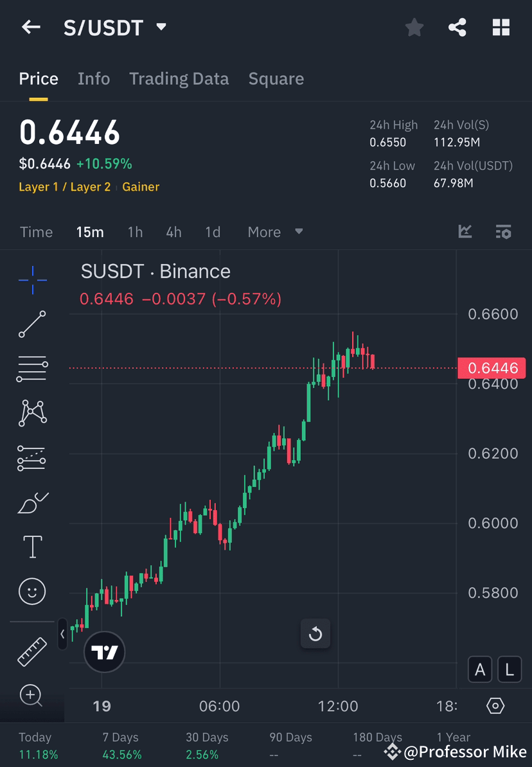Switch to the Trading Data tab
Screen dimensions: 532x767
click(x=179, y=78)
